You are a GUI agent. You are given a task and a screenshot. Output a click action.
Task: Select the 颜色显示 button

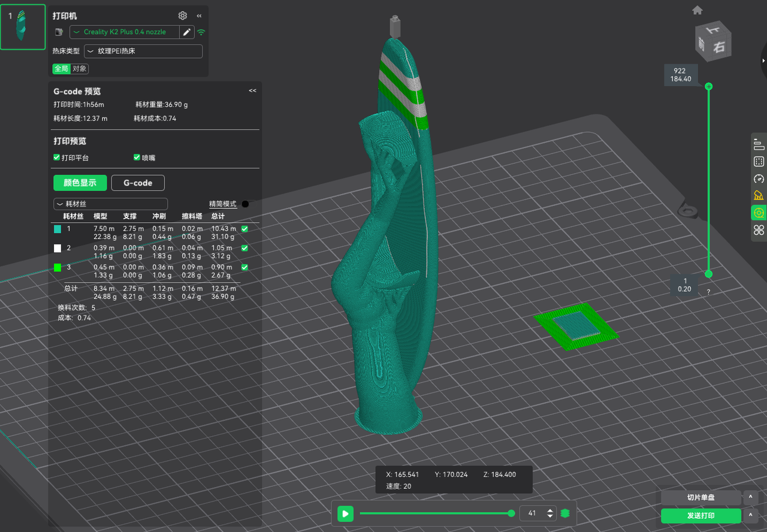80,183
